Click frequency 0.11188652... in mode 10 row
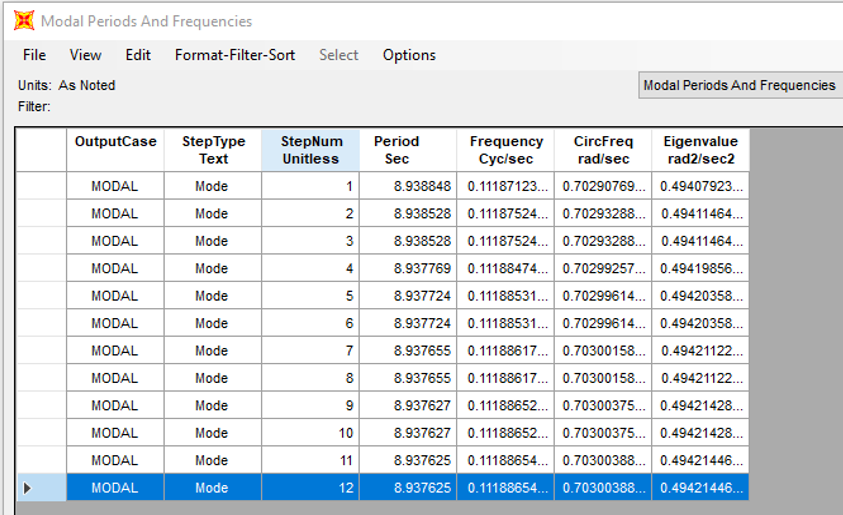This screenshot has width=843, height=515. [x=505, y=433]
